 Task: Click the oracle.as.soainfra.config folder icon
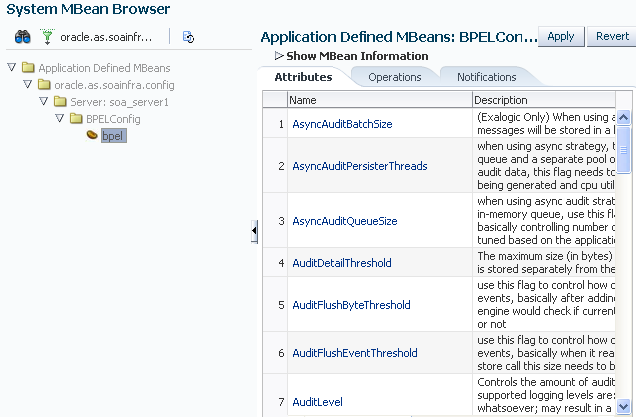pyautogui.click(x=44, y=85)
